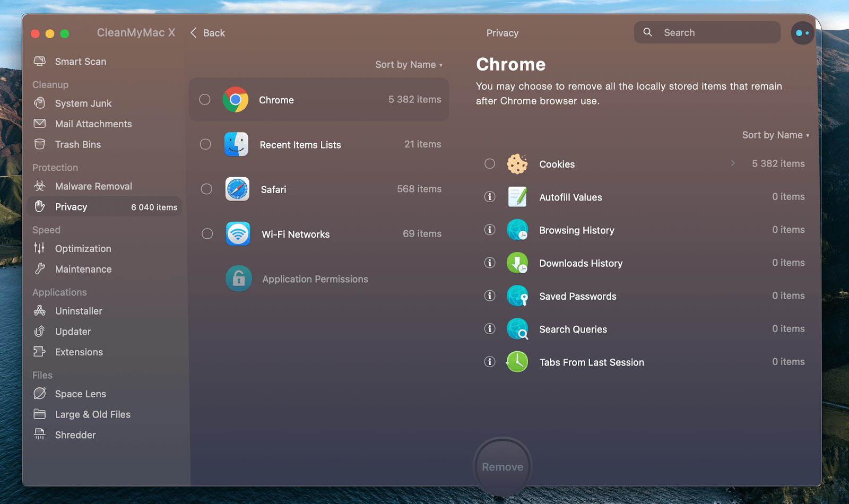The width and height of the screenshot is (849, 504).
Task: Click the Back button
Action: pos(207,33)
